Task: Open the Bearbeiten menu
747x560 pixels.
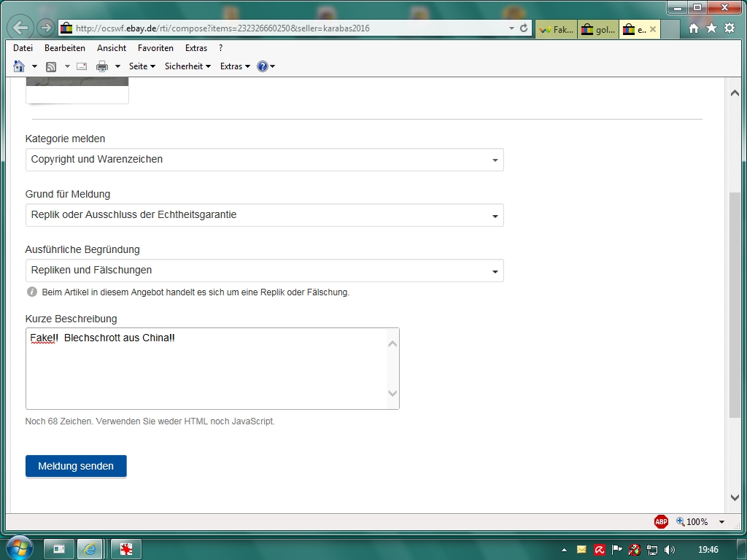Action: (65, 48)
